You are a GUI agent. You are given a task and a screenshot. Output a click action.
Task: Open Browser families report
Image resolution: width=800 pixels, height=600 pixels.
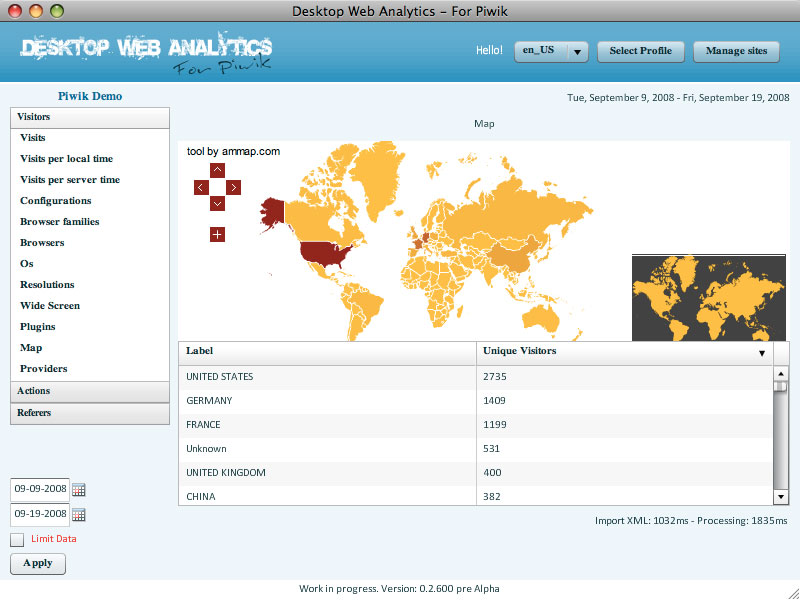[x=59, y=222]
